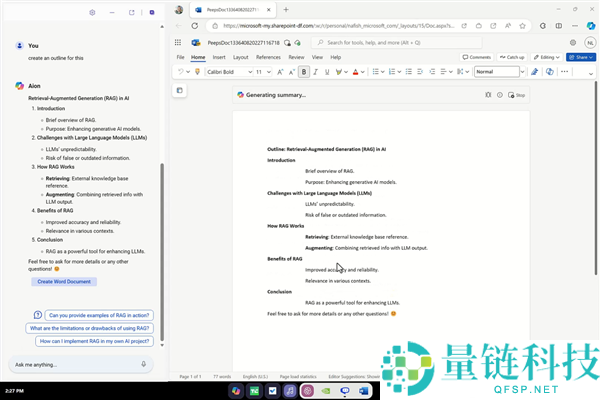600x400 pixels.
Task: Click the Copilot icon in the ribbon
Action: pyautogui.click(x=549, y=72)
